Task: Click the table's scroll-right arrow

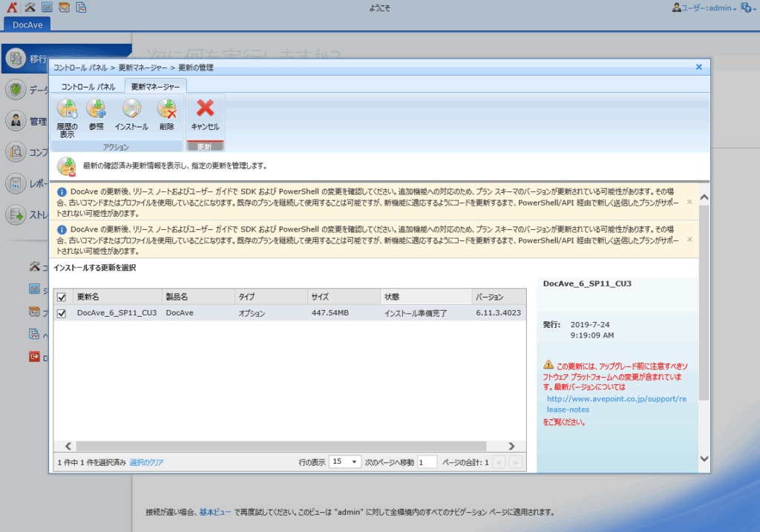Action: tap(511, 446)
